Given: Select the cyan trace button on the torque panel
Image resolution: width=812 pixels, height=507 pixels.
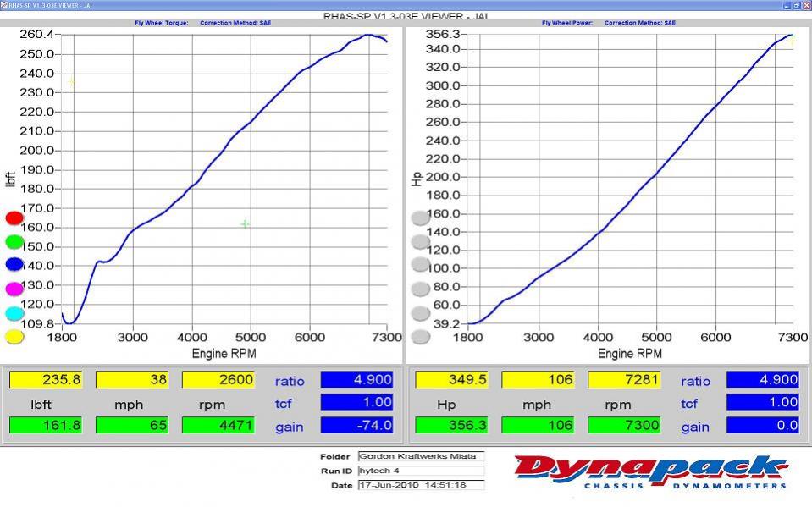Looking at the screenshot, I should (x=12, y=311).
